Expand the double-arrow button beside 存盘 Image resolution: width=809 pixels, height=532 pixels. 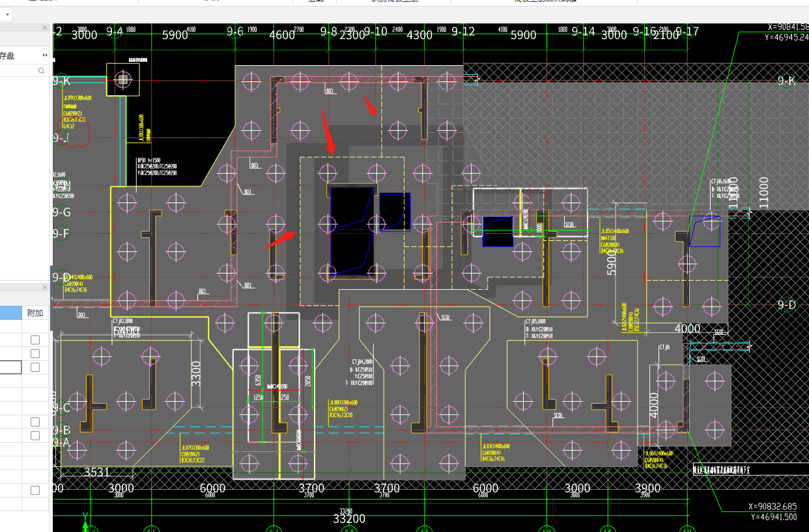45,55
